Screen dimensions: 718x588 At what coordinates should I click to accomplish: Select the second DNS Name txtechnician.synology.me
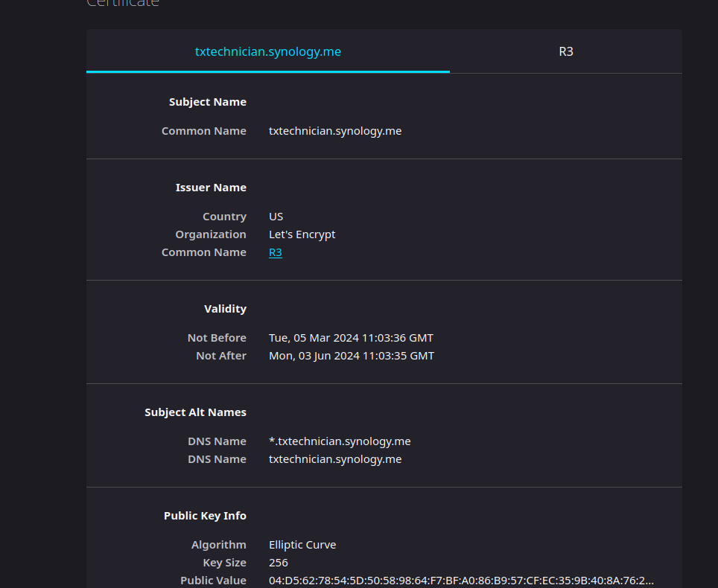[334, 459]
